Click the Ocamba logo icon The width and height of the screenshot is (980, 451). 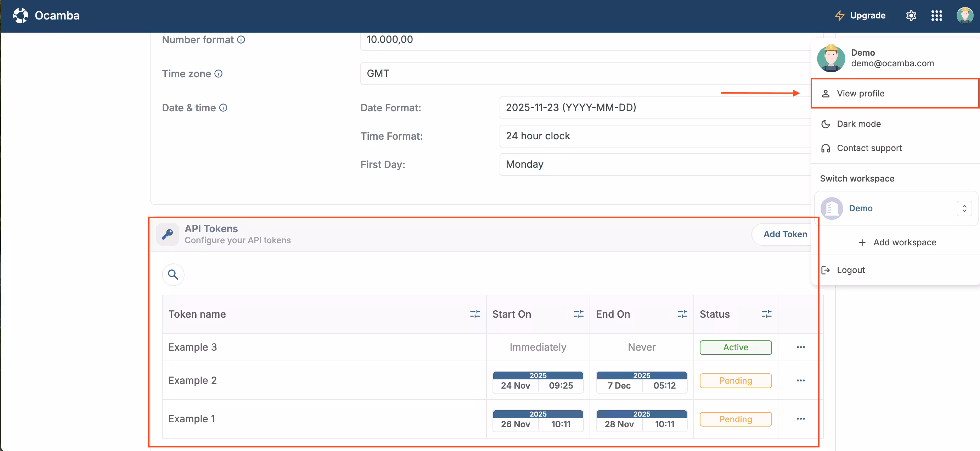point(21,16)
